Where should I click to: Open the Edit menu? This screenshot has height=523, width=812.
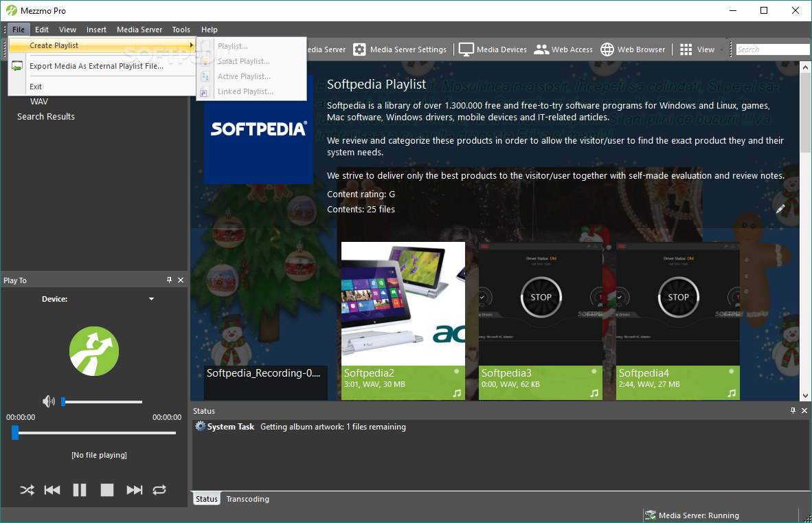click(x=42, y=30)
